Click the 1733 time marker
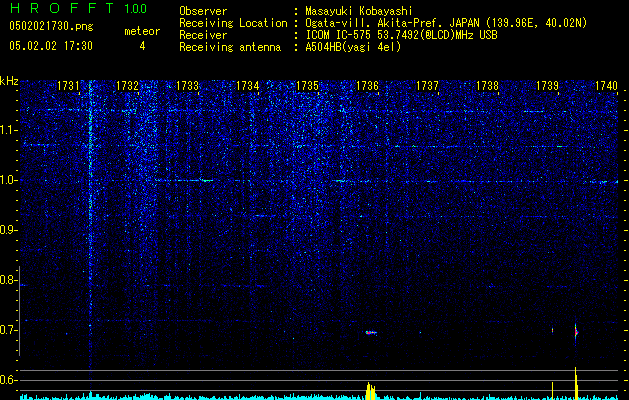 tap(188, 86)
